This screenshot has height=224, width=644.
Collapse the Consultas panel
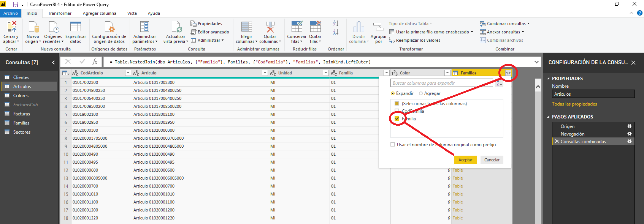coord(54,62)
